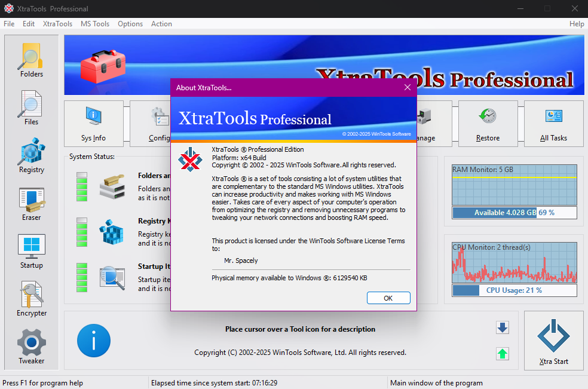Click 'Physical memory available to Windows' line
Viewport: 588px width, 389px height.
pyautogui.click(x=289, y=278)
